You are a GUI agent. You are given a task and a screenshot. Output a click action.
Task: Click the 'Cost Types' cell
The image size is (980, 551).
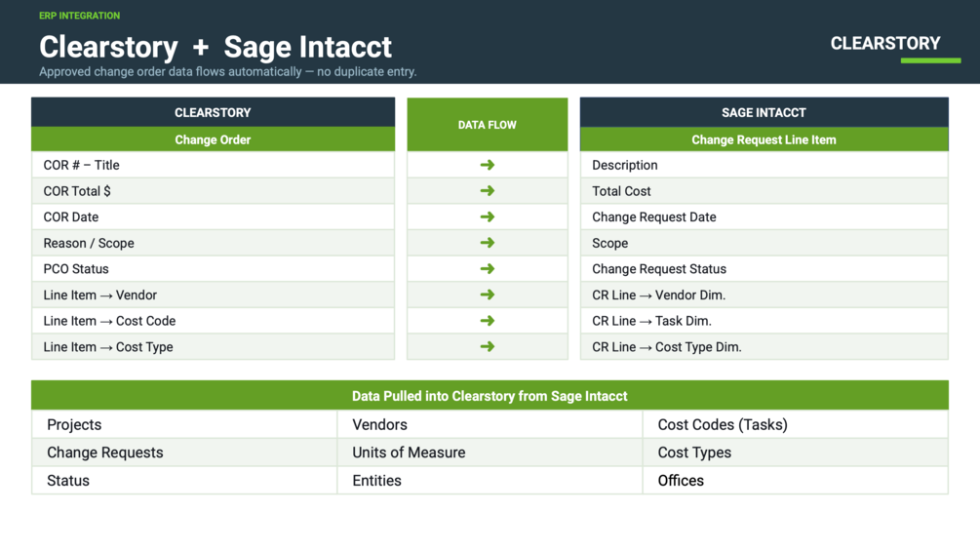pyautogui.click(x=796, y=453)
